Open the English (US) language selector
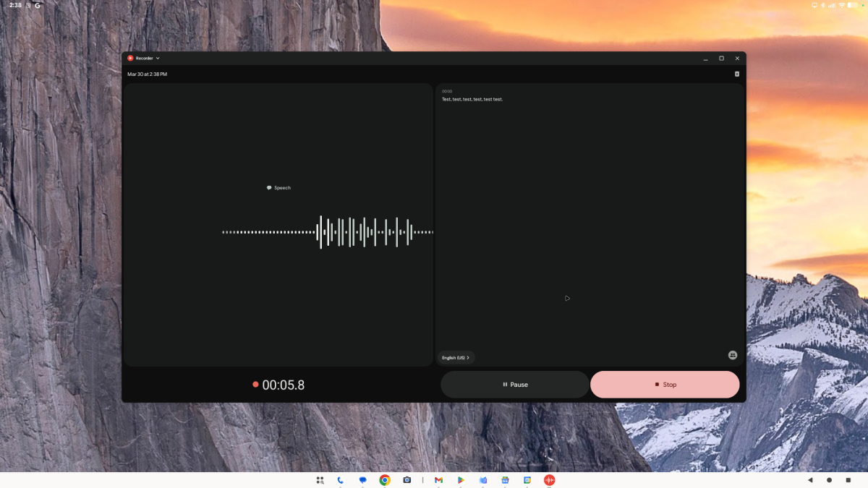Screen dimensions: 868x488 point(456,356)
